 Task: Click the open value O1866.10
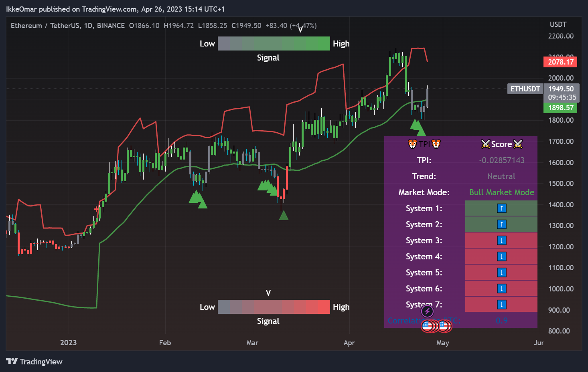144,25
